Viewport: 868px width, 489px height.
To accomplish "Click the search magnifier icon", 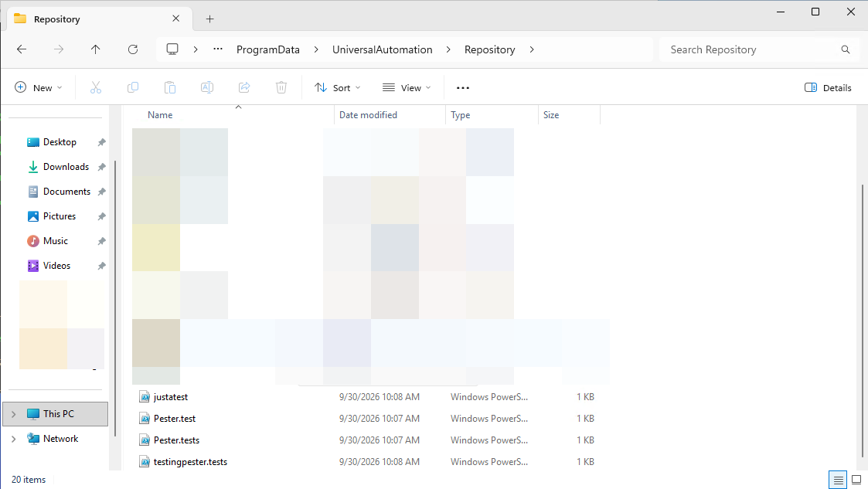I will pyautogui.click(x=846, y=49).
